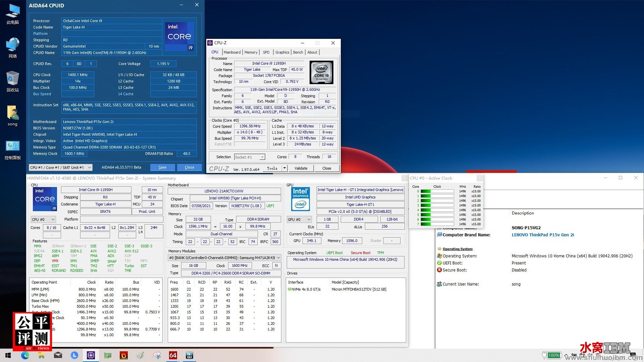This screenshot has width=644, height=362.
Task: Open the blue clock app on the taskbar
Action: pos(74,355)
